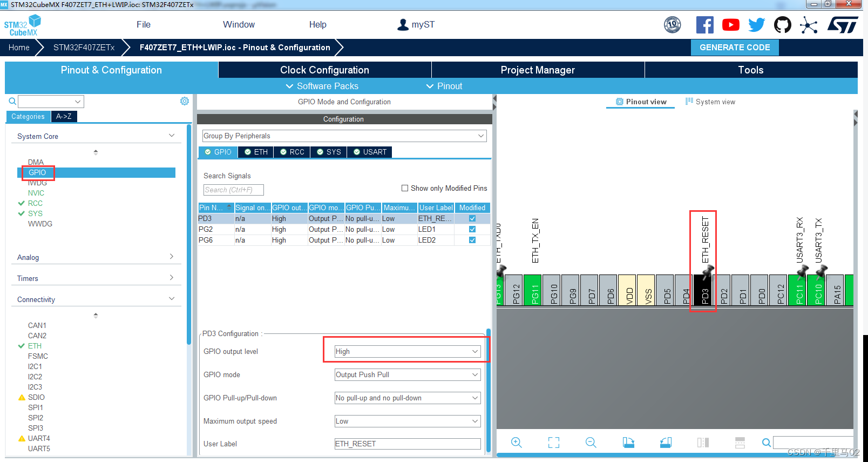Open the Help menu
This screenshot has height=462, width=868.
click(317, 24)
